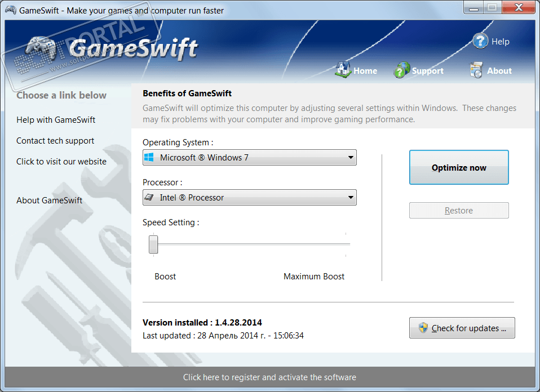The width and height of the screenshot is (540, 392).
Task: Select the Microsoft Windows 7 combo box
Action: (249, 157)
